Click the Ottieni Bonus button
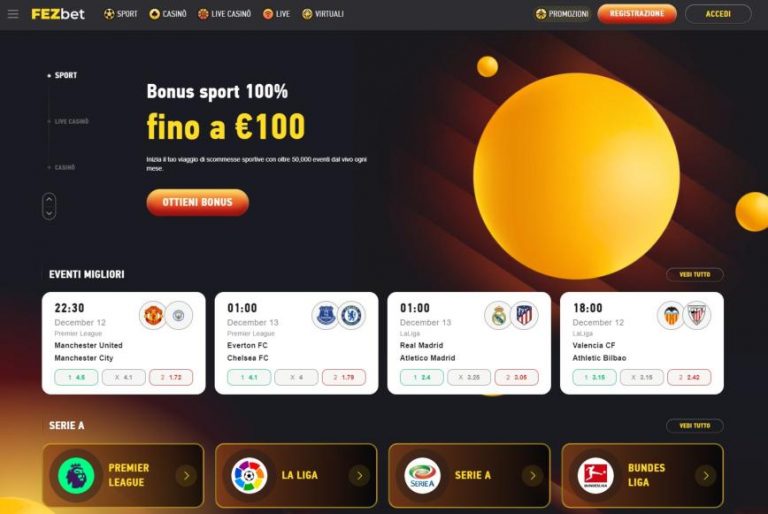768x514 pixels. 197,202
